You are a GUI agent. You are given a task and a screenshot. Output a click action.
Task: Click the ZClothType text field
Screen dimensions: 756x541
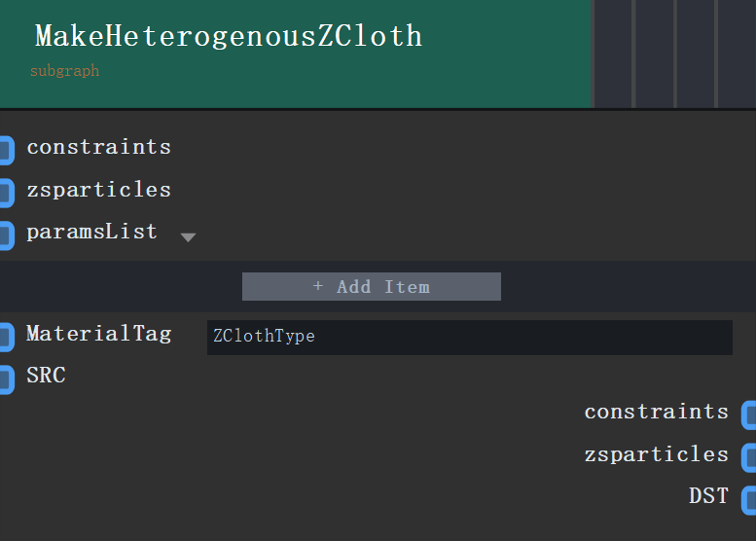[470, 338]
